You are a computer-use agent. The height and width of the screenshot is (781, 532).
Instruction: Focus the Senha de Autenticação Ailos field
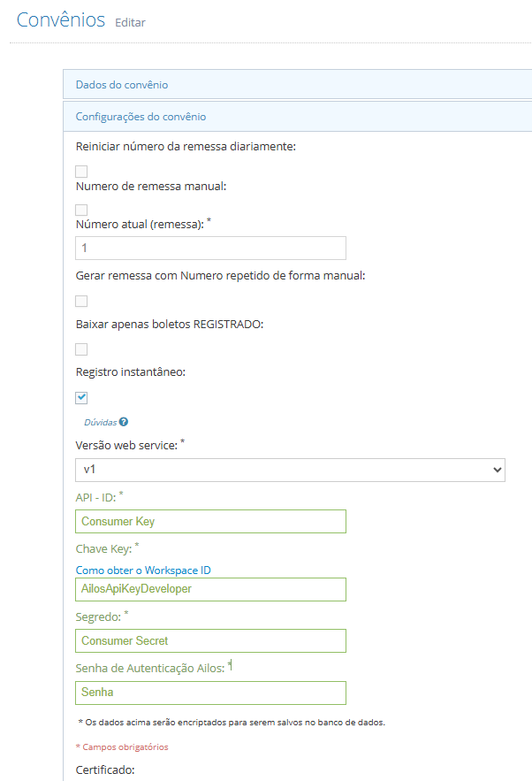(210, 693)
